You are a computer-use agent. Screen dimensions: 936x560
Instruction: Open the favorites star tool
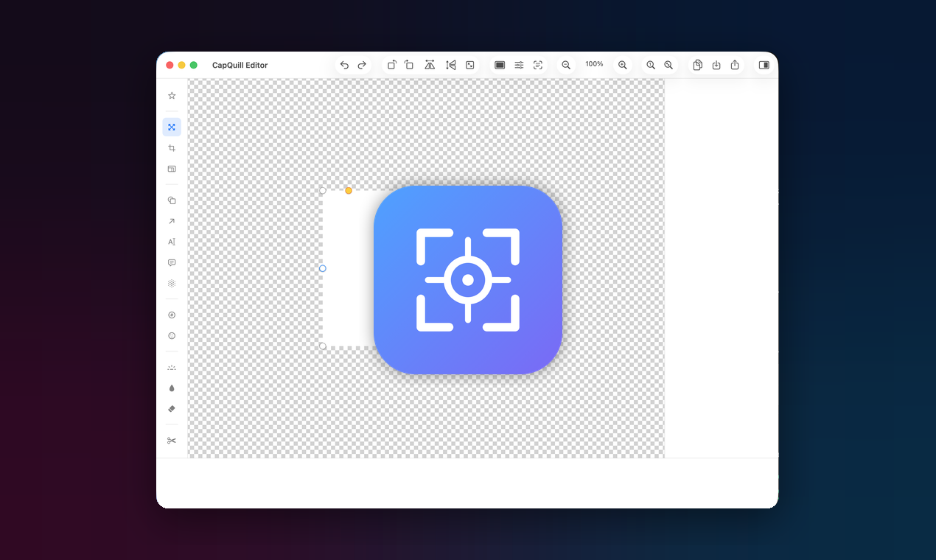(172, 96)
